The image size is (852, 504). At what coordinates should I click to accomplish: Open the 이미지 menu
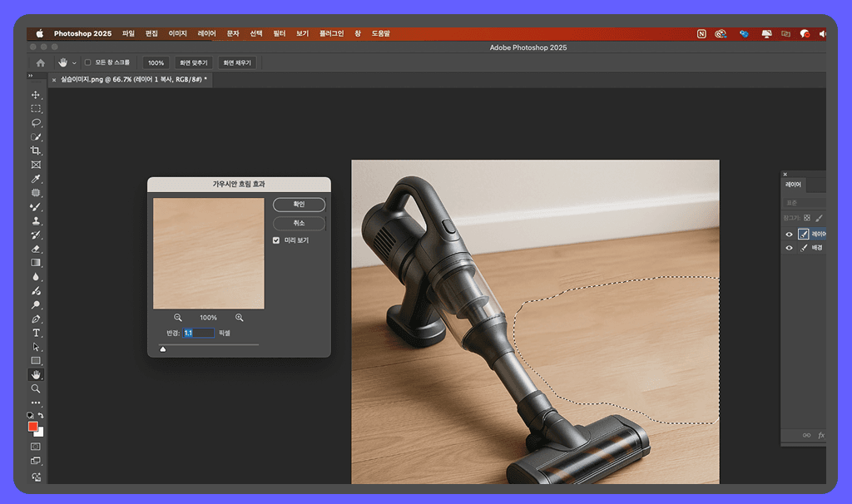178,33
